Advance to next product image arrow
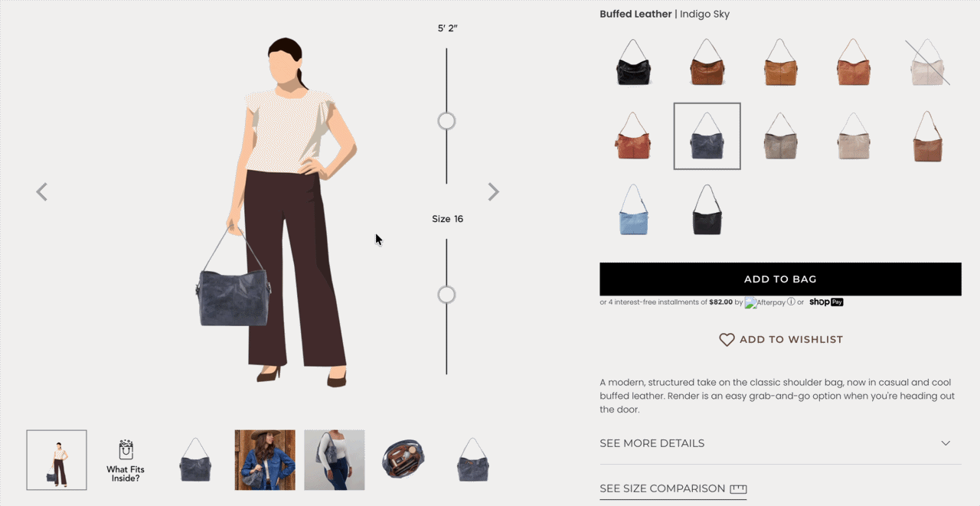 pyautogui.click(x=494, y=192)
